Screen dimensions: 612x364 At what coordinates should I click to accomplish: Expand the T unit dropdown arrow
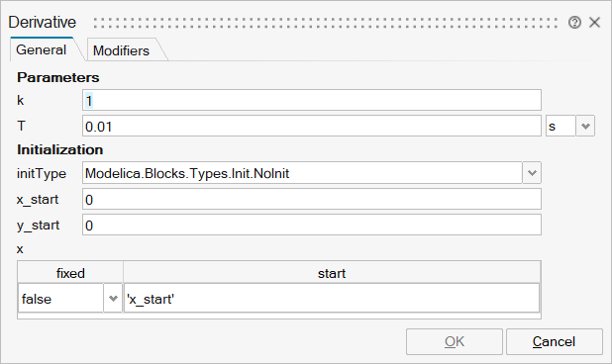pos(585,126)
